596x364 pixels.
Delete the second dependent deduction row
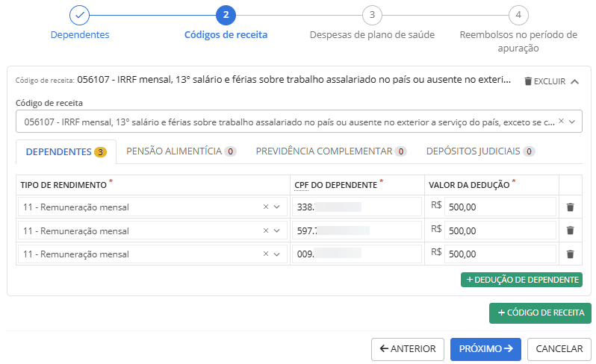(x=570, y=230)
